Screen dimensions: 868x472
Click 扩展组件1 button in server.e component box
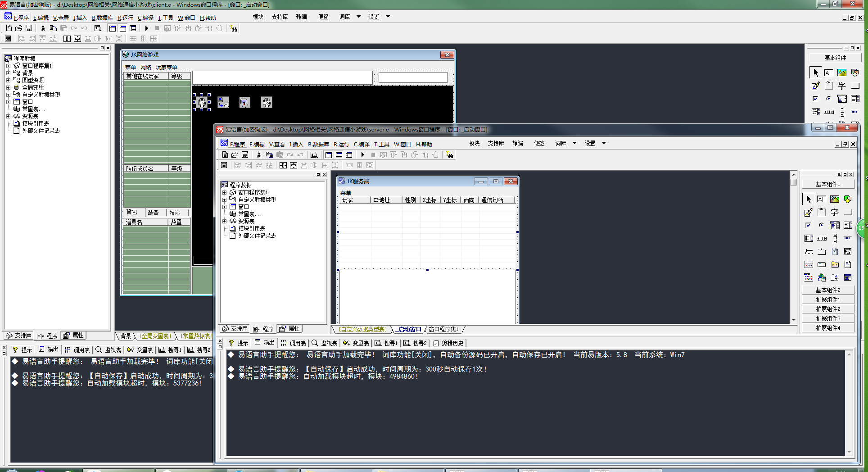pos(827,300)
